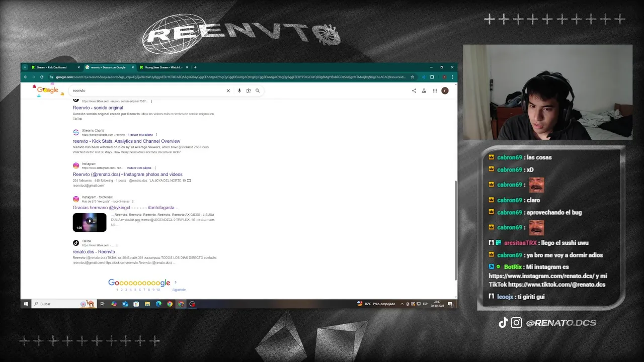Close the Kick Dashboard tab
This screenshot has height=362, width=644.
click(x=78, y=67)
